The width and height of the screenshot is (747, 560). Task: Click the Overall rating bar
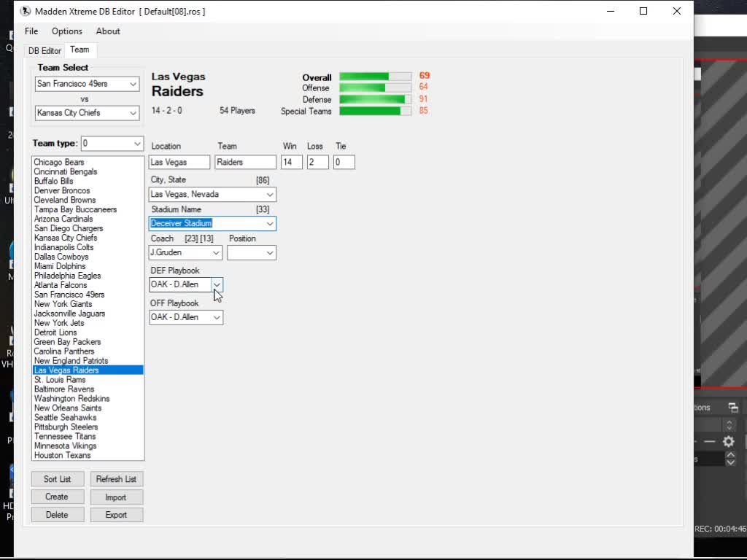pyautogui.click(x=376, y=76)
